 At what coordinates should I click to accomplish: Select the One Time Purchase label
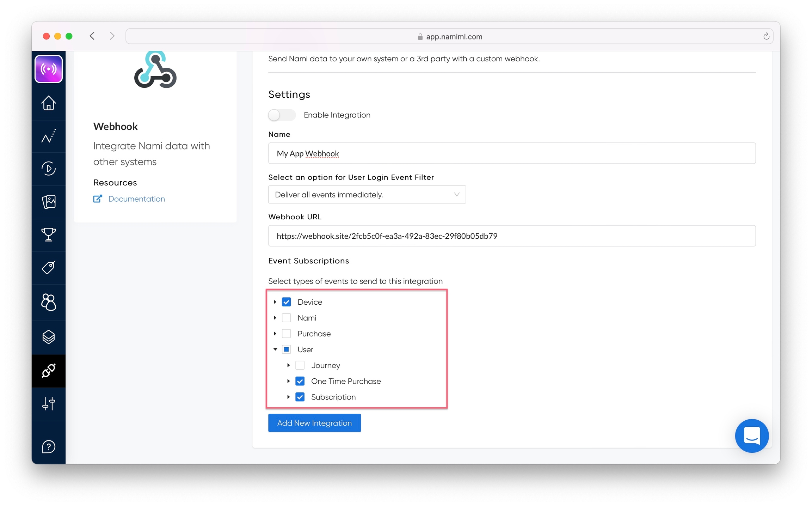[x=346, y=382]
